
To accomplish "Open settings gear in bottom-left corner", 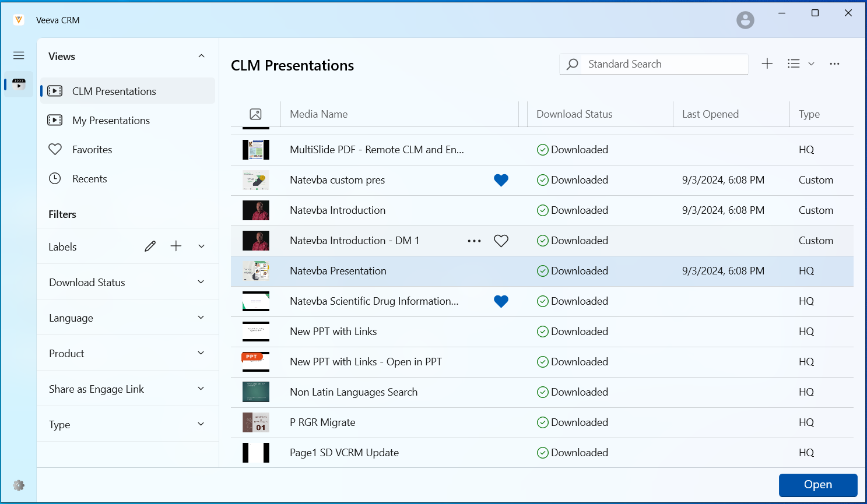I will click(x=19, y=485).
